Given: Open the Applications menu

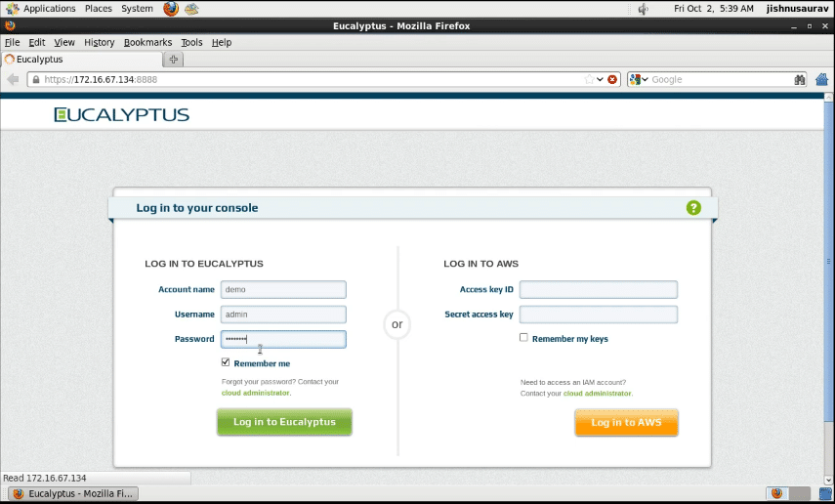Looking at the screenshot, I should 50,9.
